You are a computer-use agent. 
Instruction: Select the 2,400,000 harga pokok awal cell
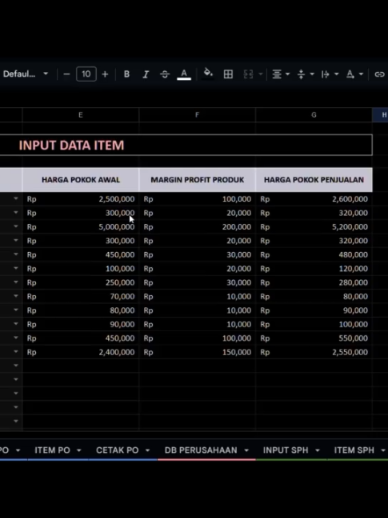coord(80,352)
